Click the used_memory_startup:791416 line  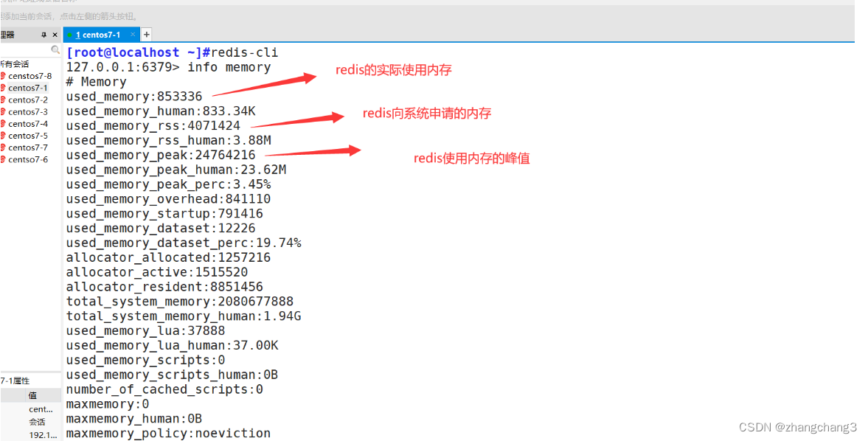[x=164, y=214]
